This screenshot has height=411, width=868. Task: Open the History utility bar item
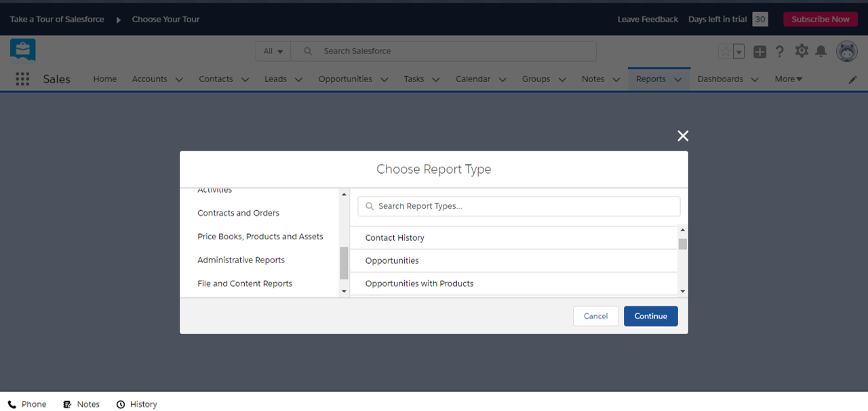tap(136, 404)
